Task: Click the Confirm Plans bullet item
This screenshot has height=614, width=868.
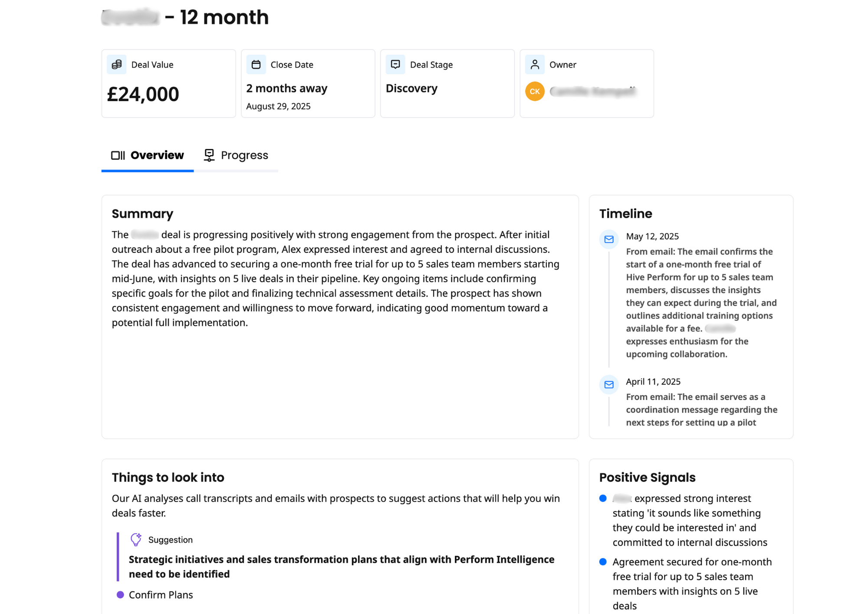Action: tap(155, 595)
